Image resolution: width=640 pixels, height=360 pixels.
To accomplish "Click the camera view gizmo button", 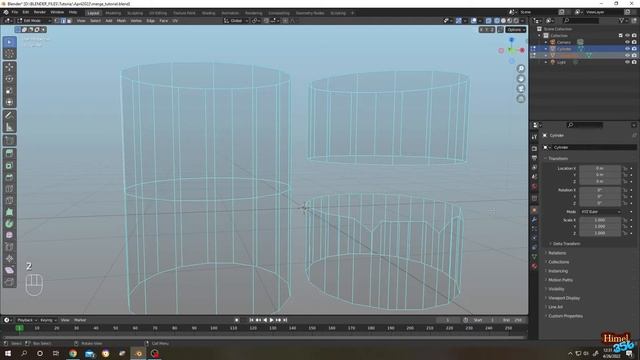I will [x=521, y=89].
